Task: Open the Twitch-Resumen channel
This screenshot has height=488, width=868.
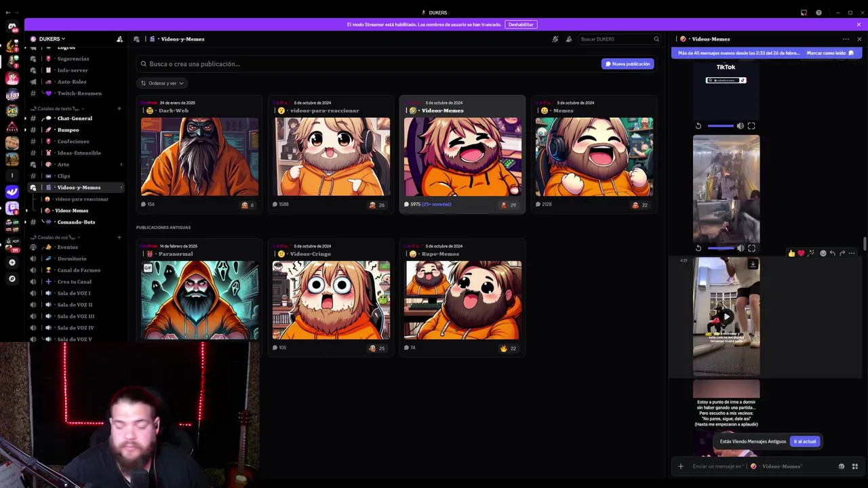Action: pos(76,94)
